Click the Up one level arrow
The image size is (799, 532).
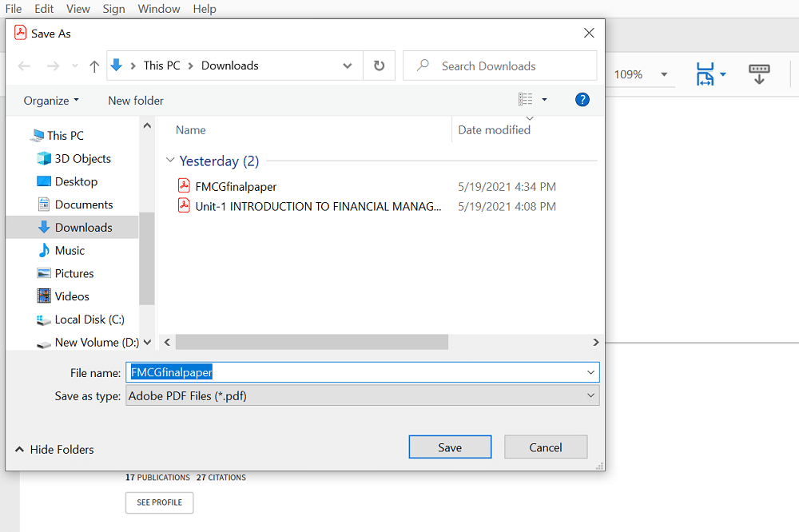94,66
